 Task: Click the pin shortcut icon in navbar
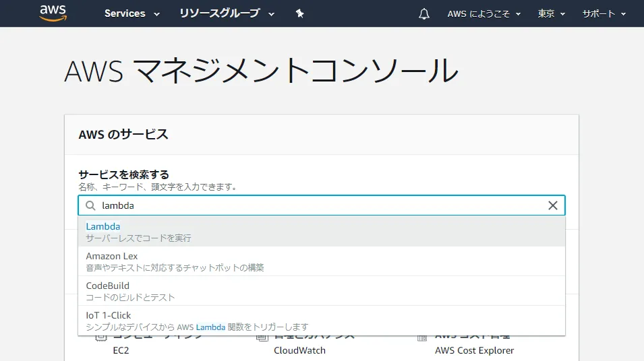300,13
